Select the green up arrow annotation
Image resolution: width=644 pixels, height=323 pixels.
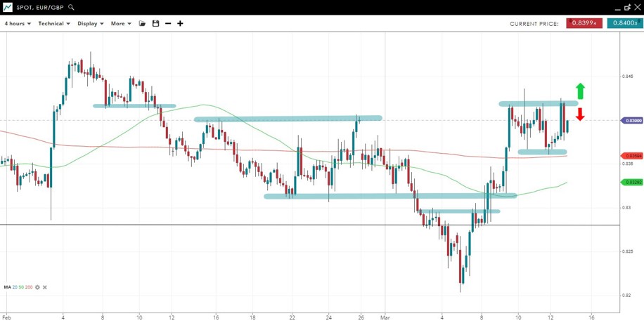tap(580, 91)
